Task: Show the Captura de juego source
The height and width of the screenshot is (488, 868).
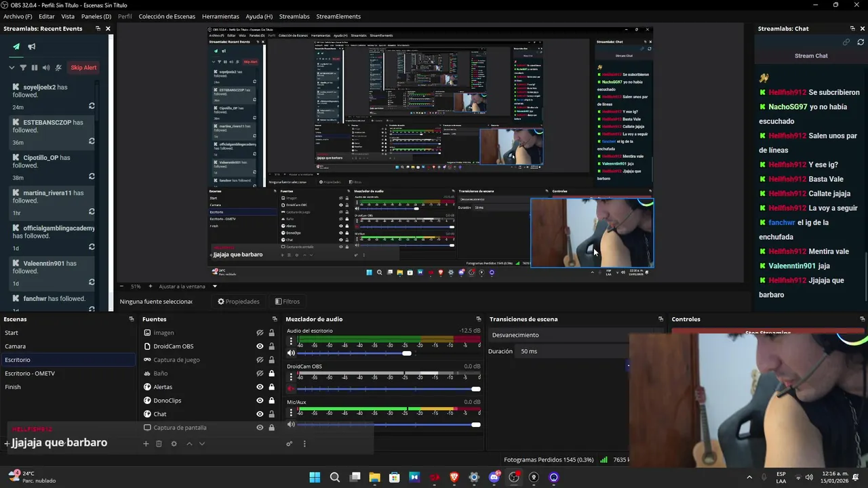Action: point(260,360)
